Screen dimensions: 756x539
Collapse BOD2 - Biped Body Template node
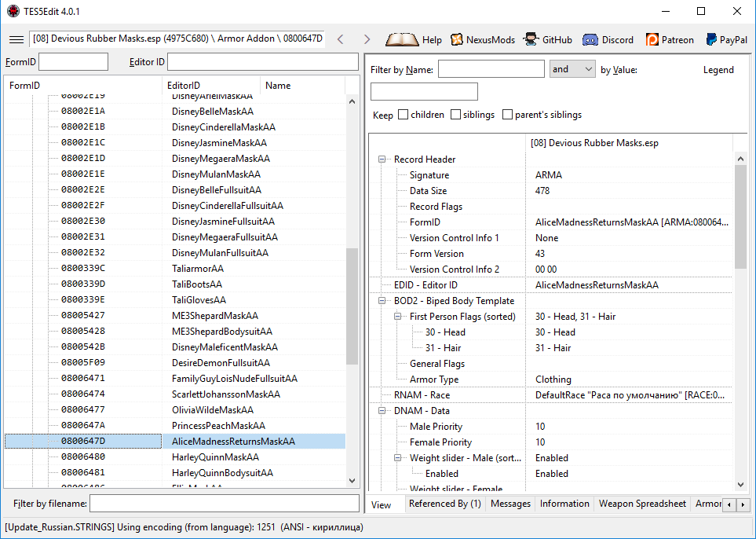click(382, 301)
